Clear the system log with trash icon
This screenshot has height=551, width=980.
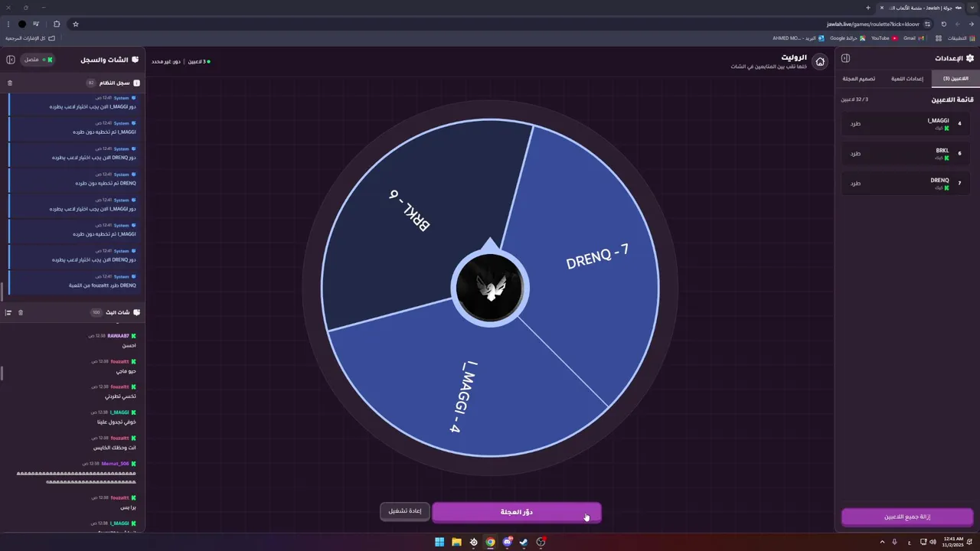(10, 83)
